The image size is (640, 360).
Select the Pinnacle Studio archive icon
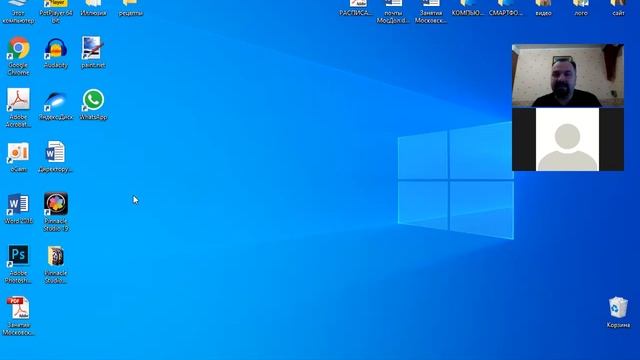coord(56,264)
